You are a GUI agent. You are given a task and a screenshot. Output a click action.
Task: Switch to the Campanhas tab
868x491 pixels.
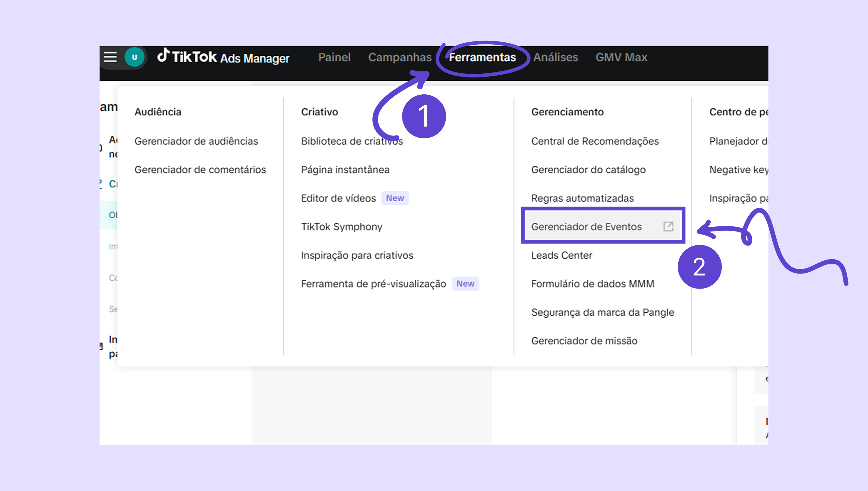tap(400, 57)
